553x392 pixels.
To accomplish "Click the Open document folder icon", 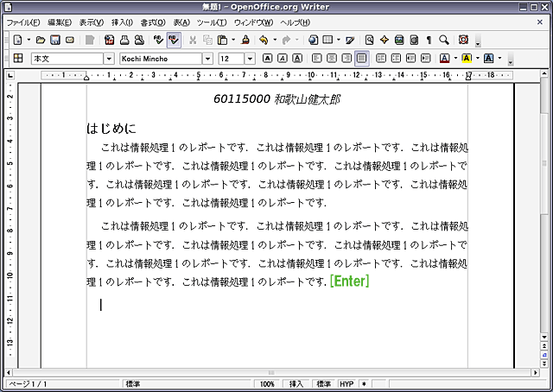I will pos(41,40).
